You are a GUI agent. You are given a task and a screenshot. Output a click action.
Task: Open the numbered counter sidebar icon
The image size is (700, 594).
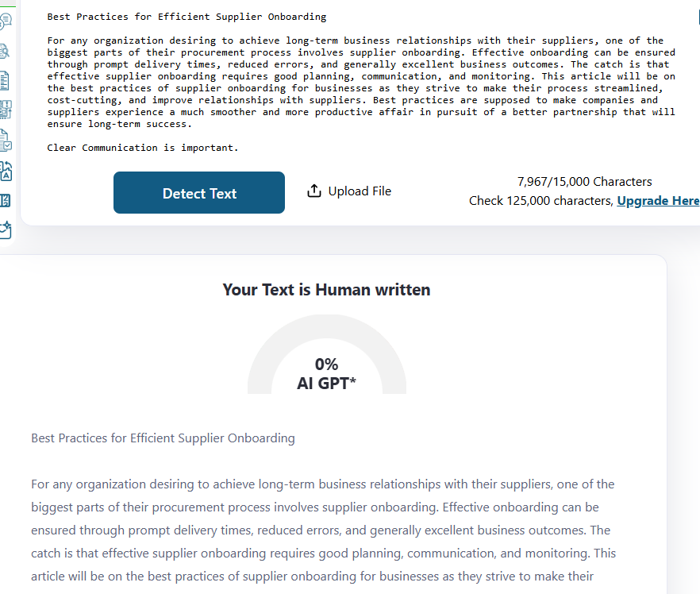[4, 199]
